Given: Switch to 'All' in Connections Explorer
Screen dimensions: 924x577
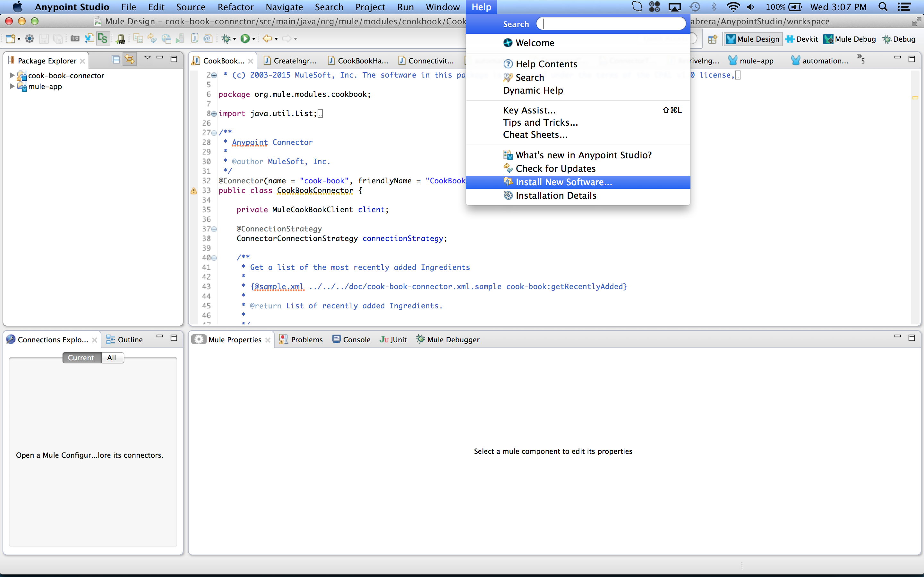Looking at the screenshot, I should [112, 357].
